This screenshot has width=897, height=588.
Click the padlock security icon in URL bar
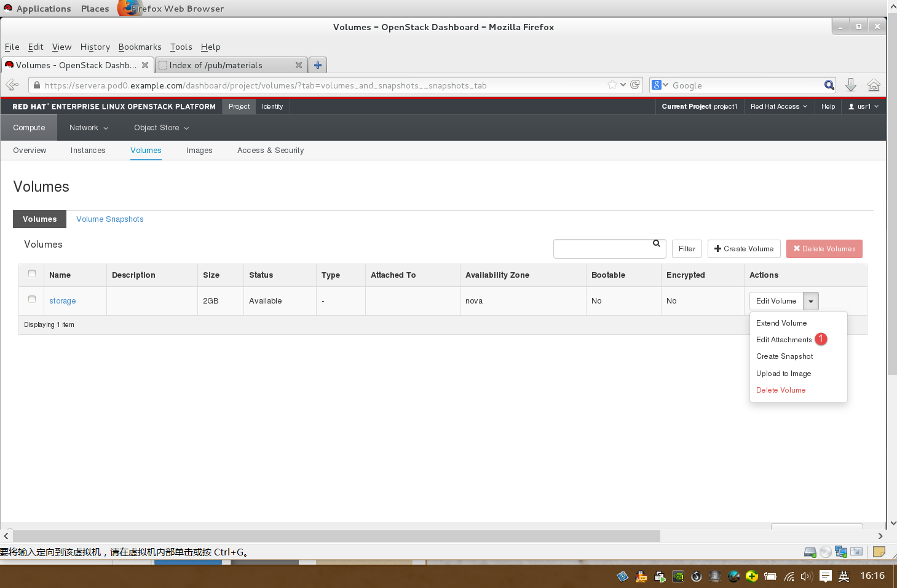pyautogui.click(x=37, y=85)
